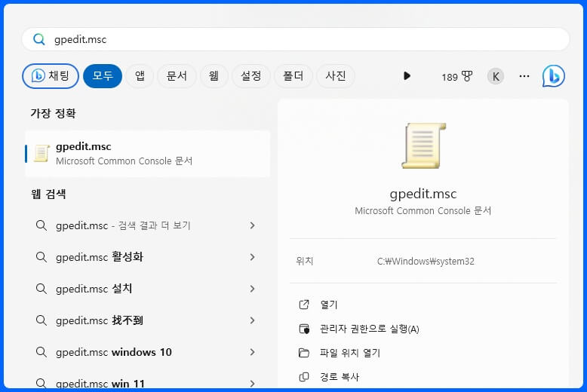Image resolution: width=587 pixels, height=392 pixels.
Task: Expand chevron for gpedit.msc win 11
Action: pyautogui.click(x=252, y=384)
